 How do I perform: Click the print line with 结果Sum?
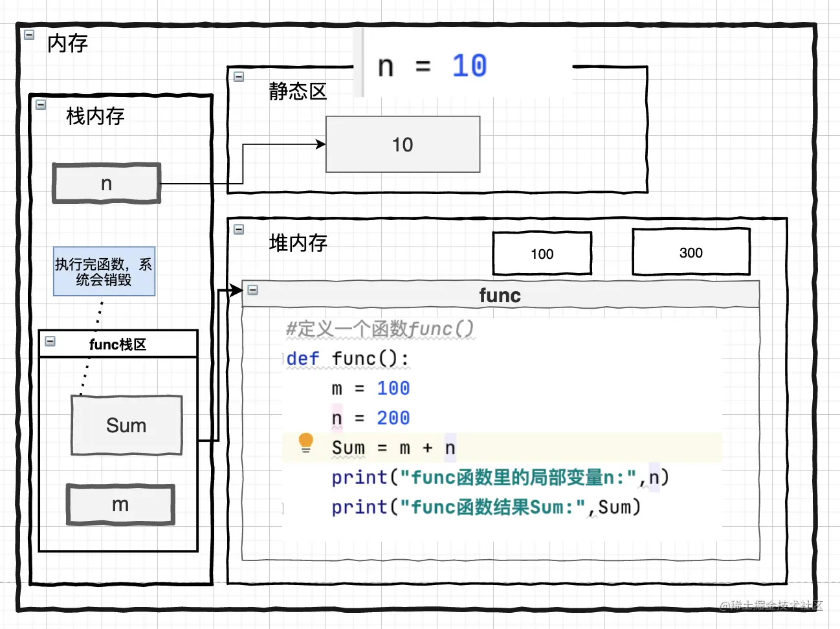(x=487, y=507)
